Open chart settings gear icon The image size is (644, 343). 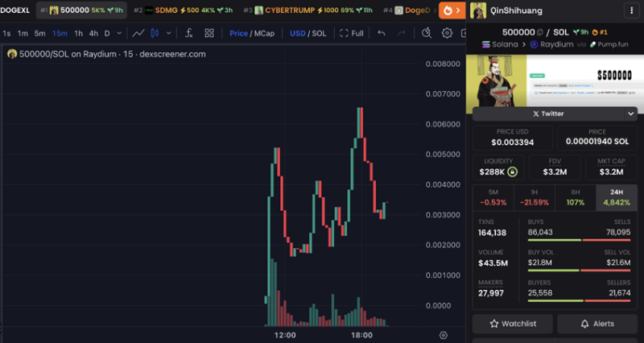pyautogui.click(x=447, y=33)
